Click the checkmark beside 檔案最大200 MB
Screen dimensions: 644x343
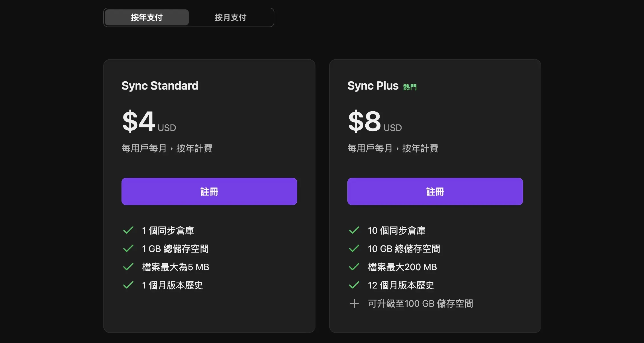(x=354, y=267)
